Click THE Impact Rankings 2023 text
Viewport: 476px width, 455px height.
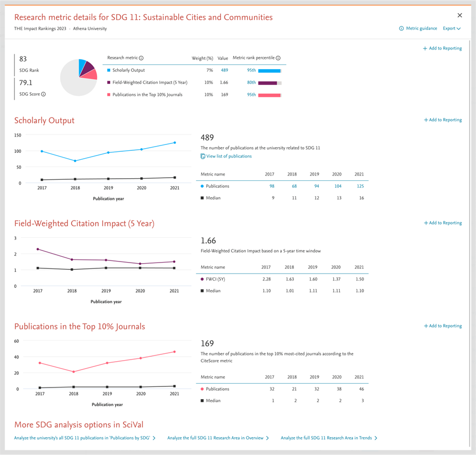pyautogui.click(x=40, y=28)
